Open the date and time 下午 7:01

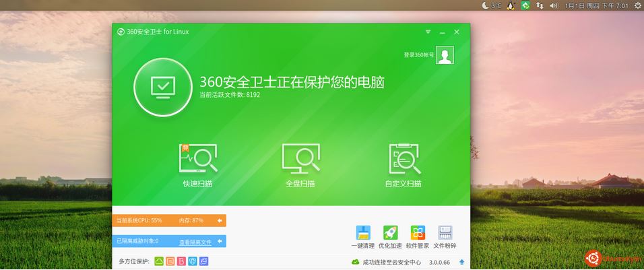597,5
